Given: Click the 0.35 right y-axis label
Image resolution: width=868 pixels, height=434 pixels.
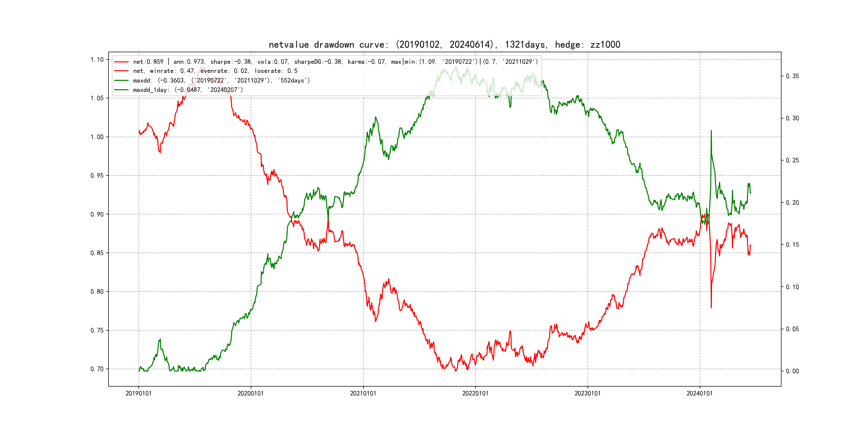Looking at the screenshot, I should point(792,76).
